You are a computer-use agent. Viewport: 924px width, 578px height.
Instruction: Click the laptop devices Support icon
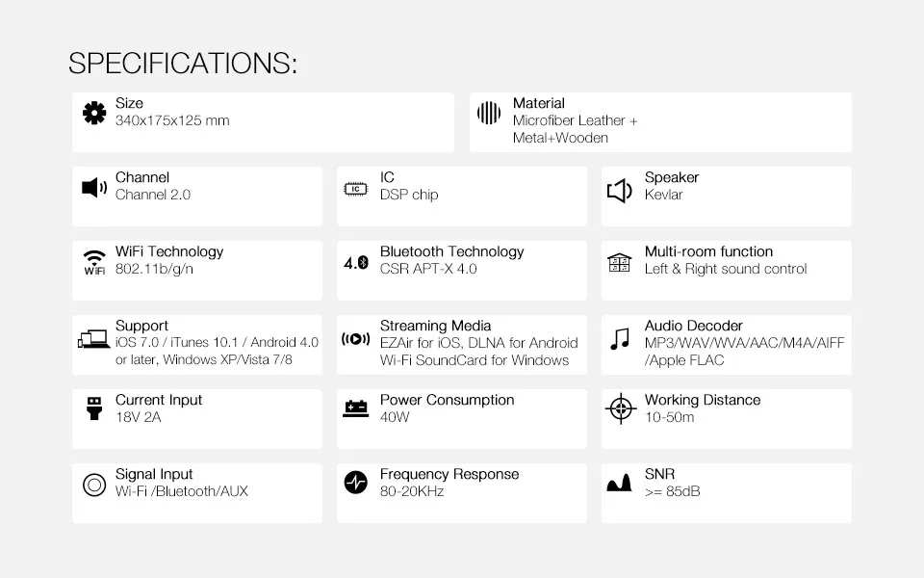(93, 339)
